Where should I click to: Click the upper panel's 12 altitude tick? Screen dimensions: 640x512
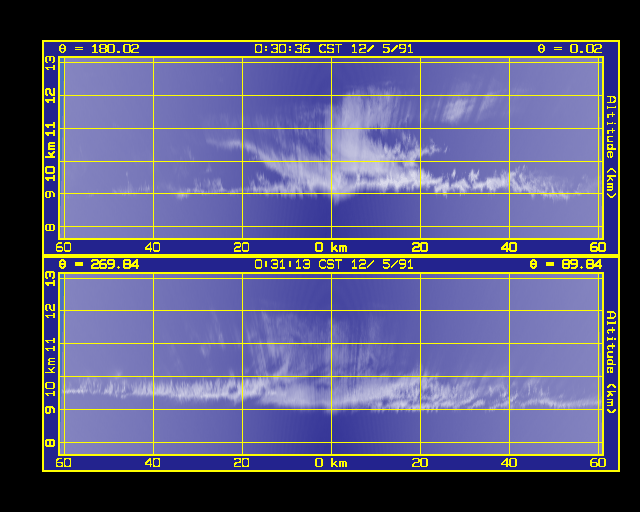pyautogui.click(x=50, y=96)
